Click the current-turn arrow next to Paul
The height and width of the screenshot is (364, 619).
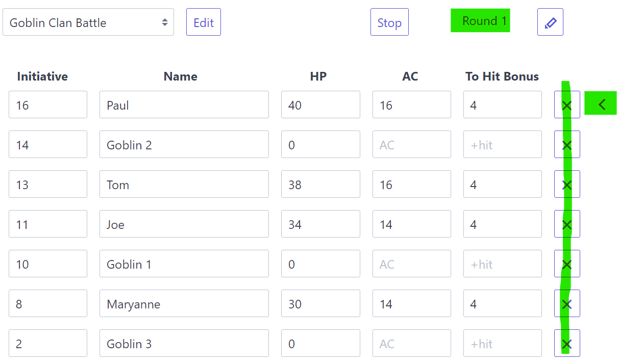[x=601, y=103]
